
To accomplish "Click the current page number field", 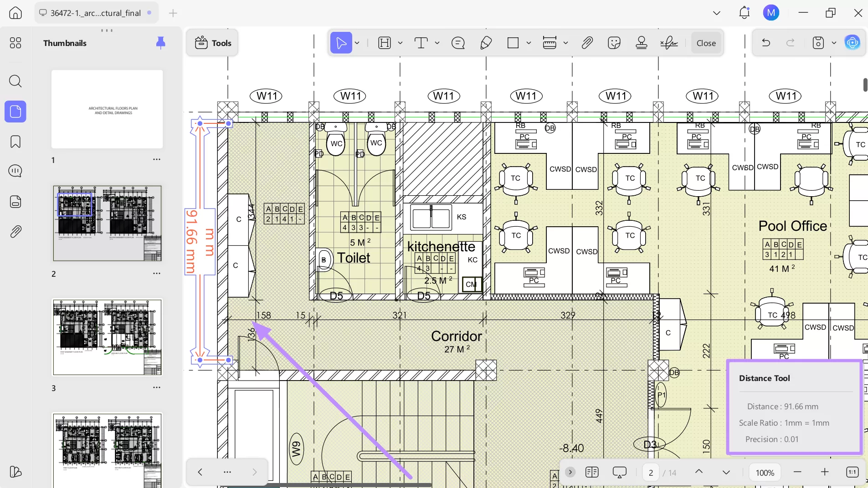I will click(651, 473).
